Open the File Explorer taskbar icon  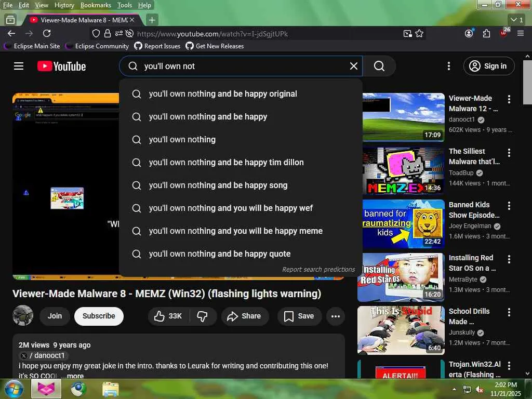(x=110, y=389)
